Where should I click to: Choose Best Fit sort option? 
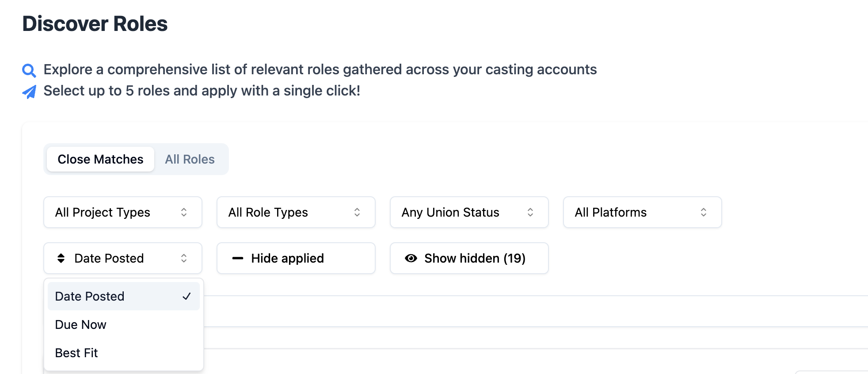coord(76,353)
